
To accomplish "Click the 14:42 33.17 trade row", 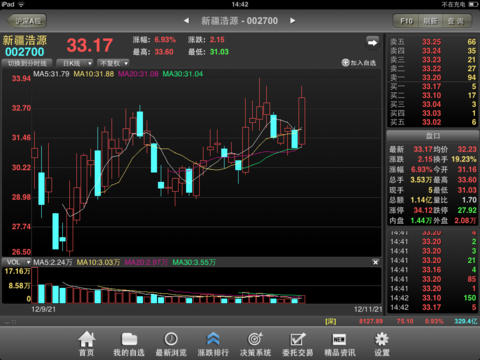I will tap(433, 307).
